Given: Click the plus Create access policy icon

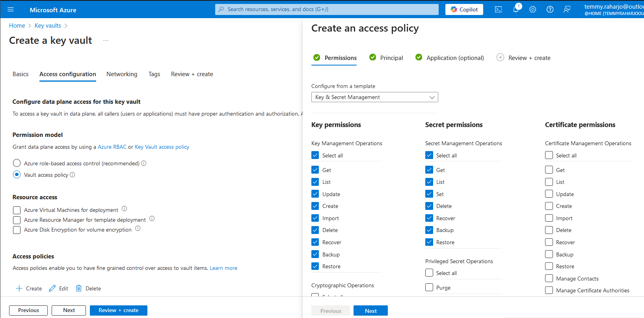Looking at the screenshot, I should click(x=19, y=288).
